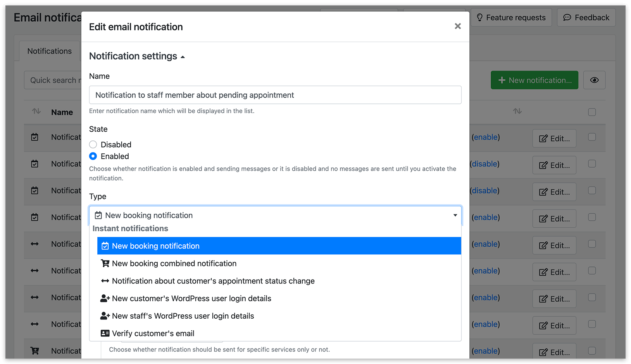Select the Disabled state radio button
This screenshot has height=364, width=631.
[x=93, y=144]
